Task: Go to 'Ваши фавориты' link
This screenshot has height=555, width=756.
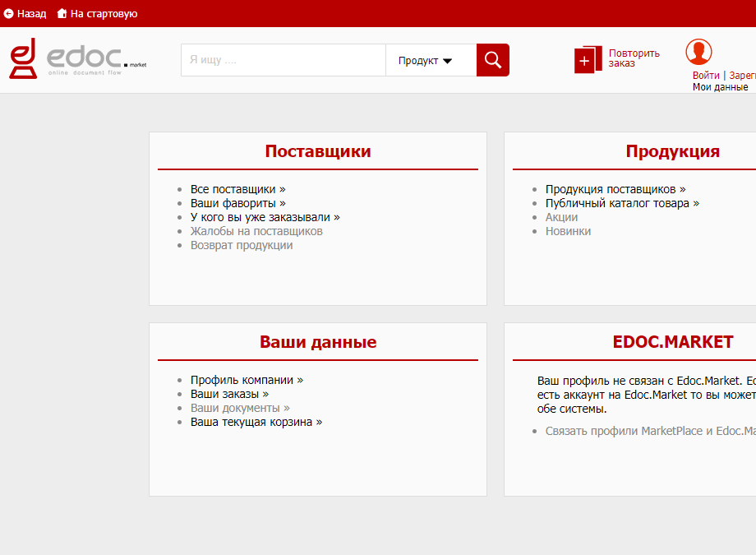Action: (x=237, y=203)
